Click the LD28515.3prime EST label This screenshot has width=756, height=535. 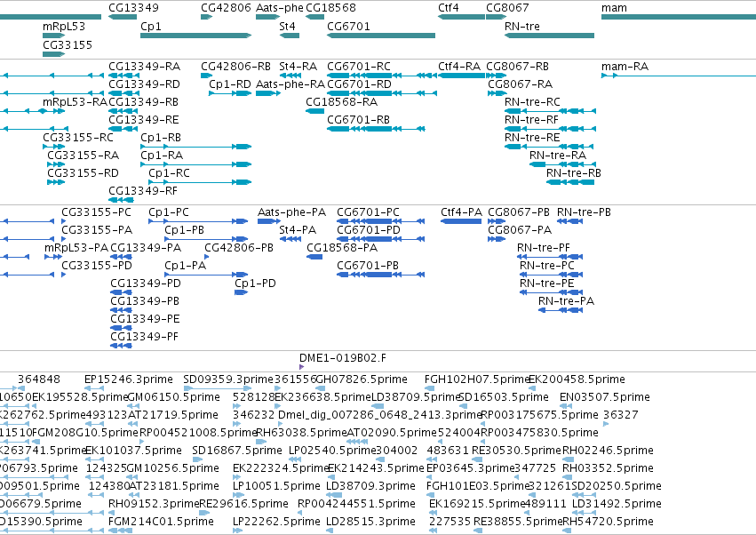click(370, 522)
